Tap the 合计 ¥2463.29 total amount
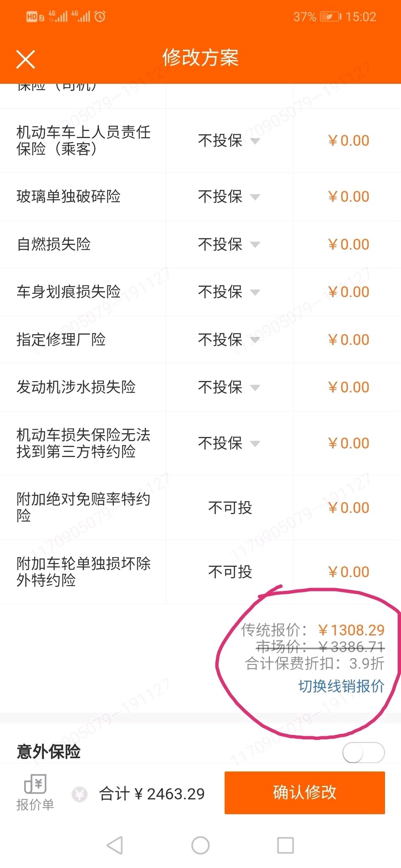Viewport: 401px width, 868px height. coord(152,794)
